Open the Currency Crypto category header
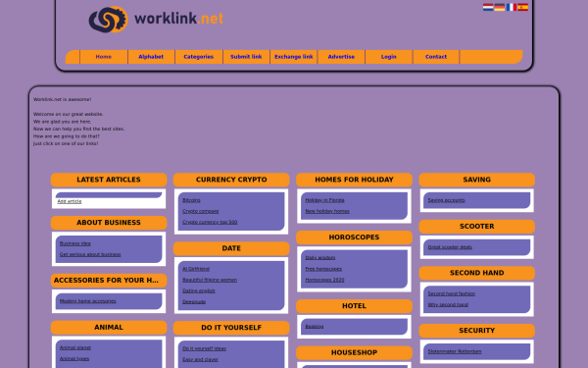This screenshot has height=368, width=588. [231, 180]
